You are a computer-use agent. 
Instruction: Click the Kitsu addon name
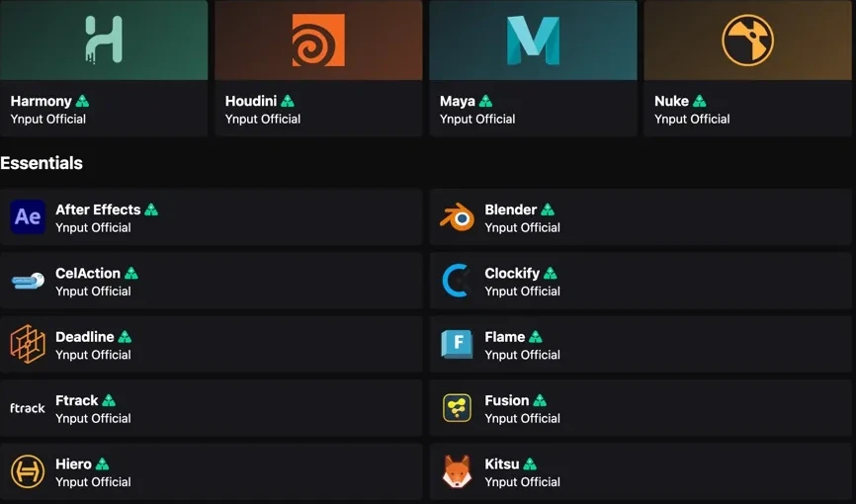pyautogui.click(x=502, y=464)
